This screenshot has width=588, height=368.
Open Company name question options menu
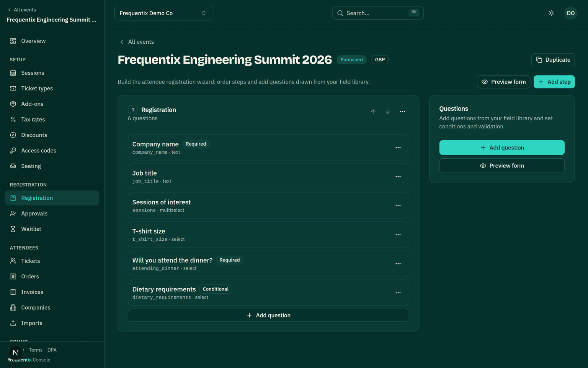[398, 148]
